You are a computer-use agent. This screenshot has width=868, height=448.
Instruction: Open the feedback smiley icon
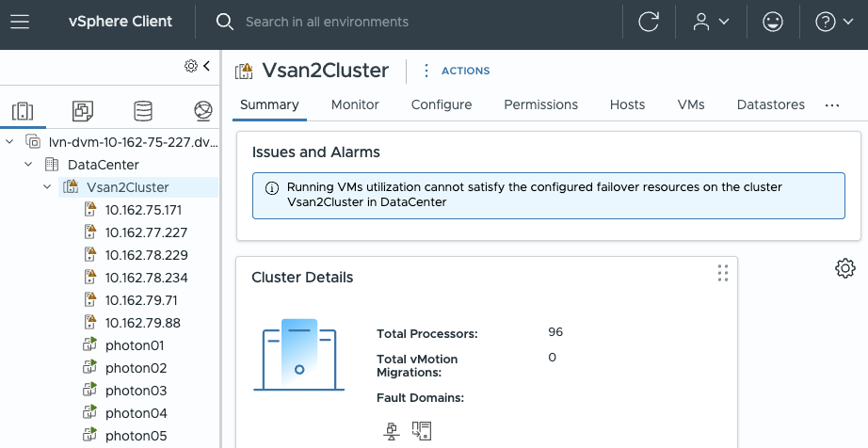(773, 22)
